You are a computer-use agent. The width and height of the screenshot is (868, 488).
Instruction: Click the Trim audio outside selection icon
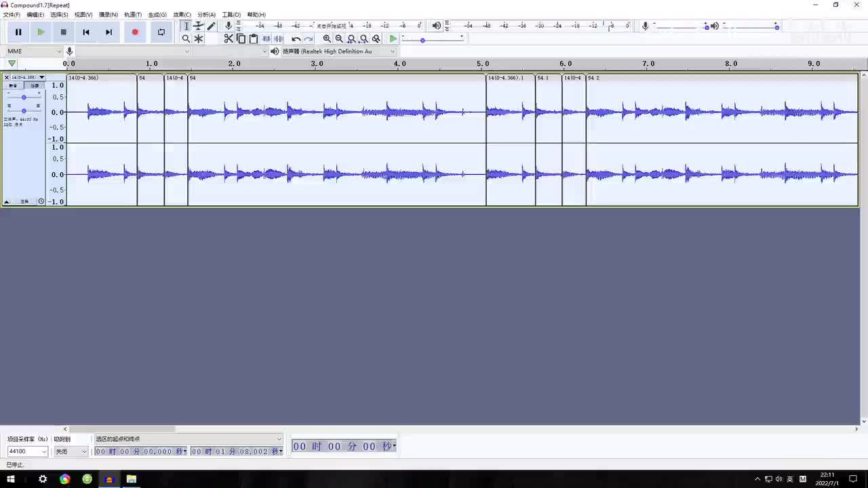(x=266, y=39)
